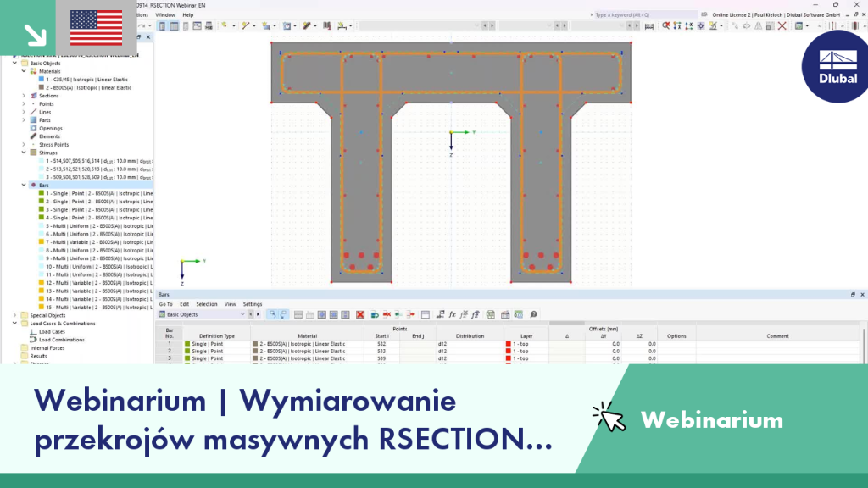Click the next-table arrow beside Basic Objects dropdown
The height and width of the screenshot is (488, 868).
[258, 314]
